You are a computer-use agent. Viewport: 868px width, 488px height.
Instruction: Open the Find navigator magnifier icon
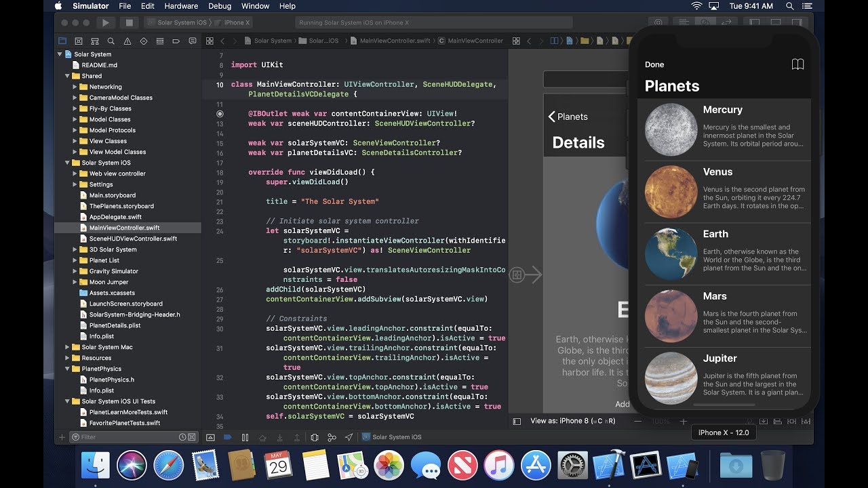point(111,41)
